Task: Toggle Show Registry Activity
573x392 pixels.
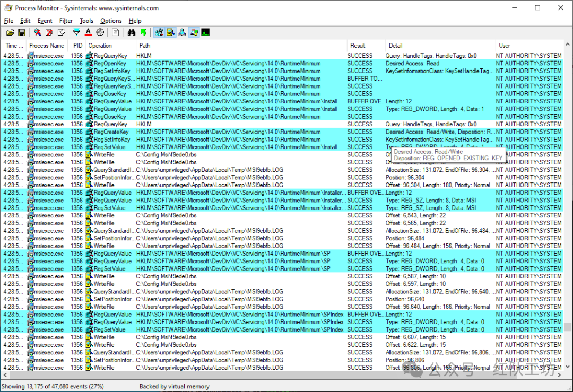Action: 159,32
